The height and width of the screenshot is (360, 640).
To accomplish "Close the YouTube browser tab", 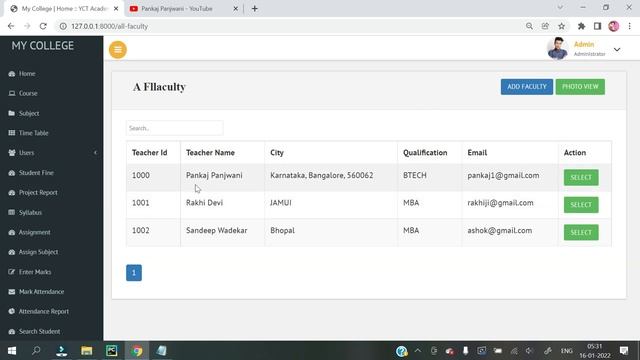I will (236, 9).
